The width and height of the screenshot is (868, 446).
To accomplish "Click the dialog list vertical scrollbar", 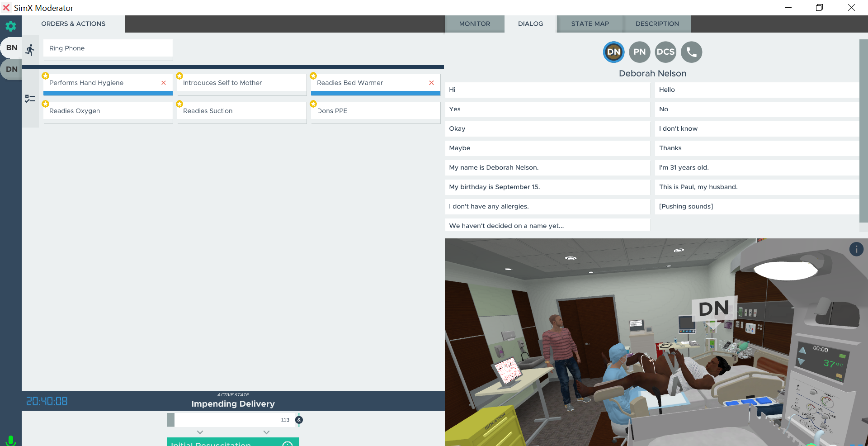I will [x=863, y=131].
